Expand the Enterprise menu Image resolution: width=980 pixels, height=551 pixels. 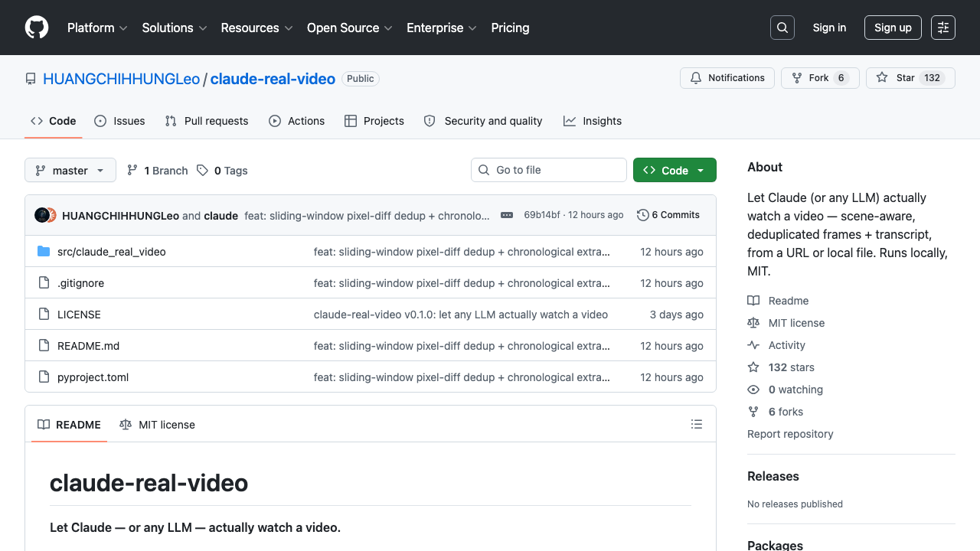(442, 28)
